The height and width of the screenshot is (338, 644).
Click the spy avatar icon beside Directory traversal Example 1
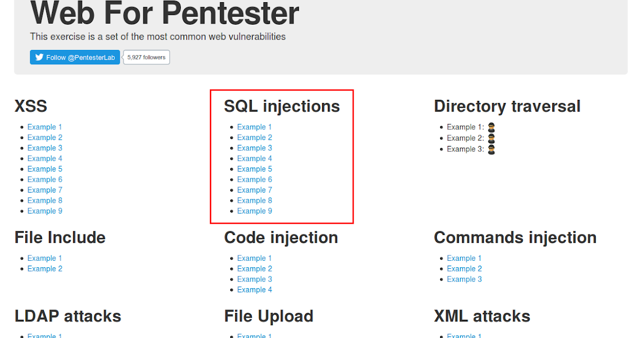[492, 127]
